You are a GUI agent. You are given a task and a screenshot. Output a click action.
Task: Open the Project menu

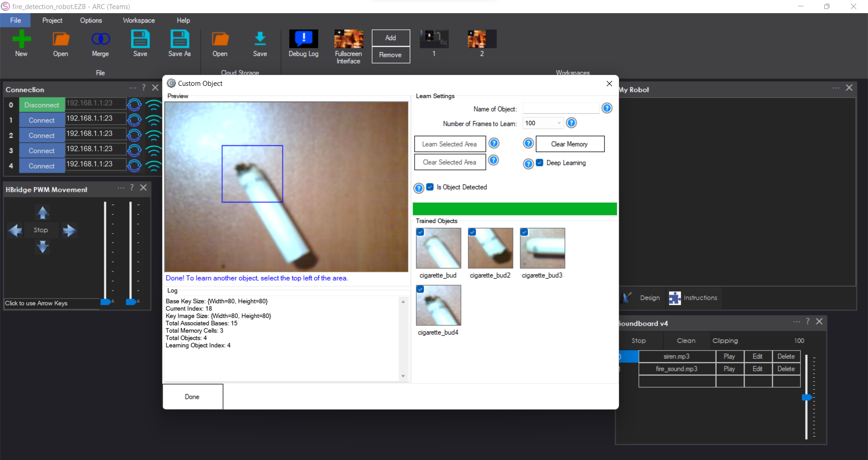click(52, 20)
